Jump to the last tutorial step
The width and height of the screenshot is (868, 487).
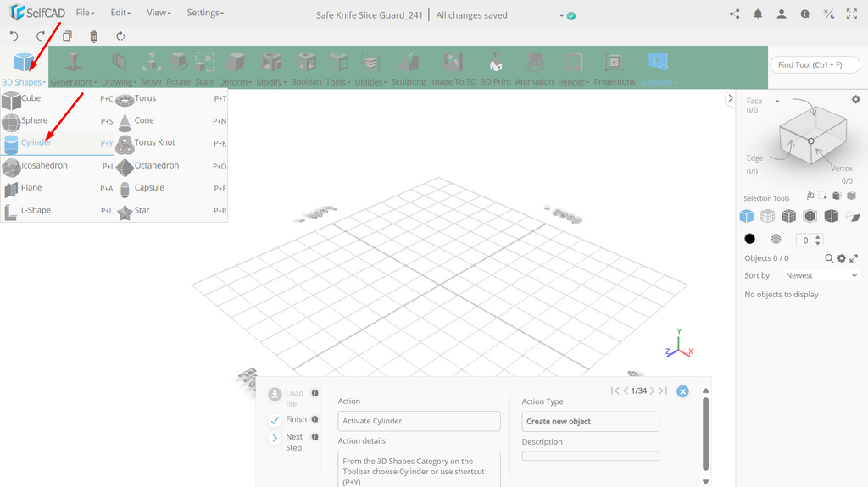(x=663, y=390)
